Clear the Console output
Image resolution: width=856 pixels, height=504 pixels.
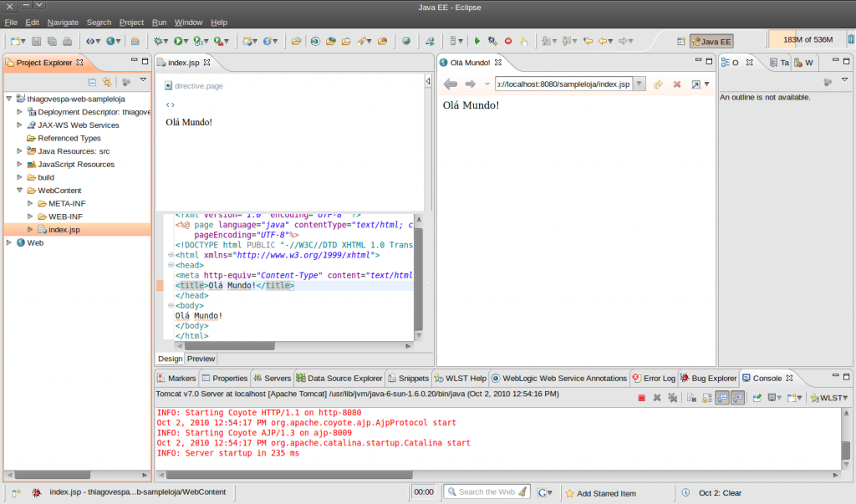(692, 397)
